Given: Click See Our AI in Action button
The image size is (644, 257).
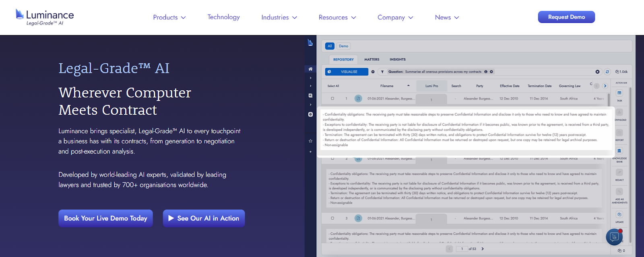Looking at the screenshot, I should 204,218.
